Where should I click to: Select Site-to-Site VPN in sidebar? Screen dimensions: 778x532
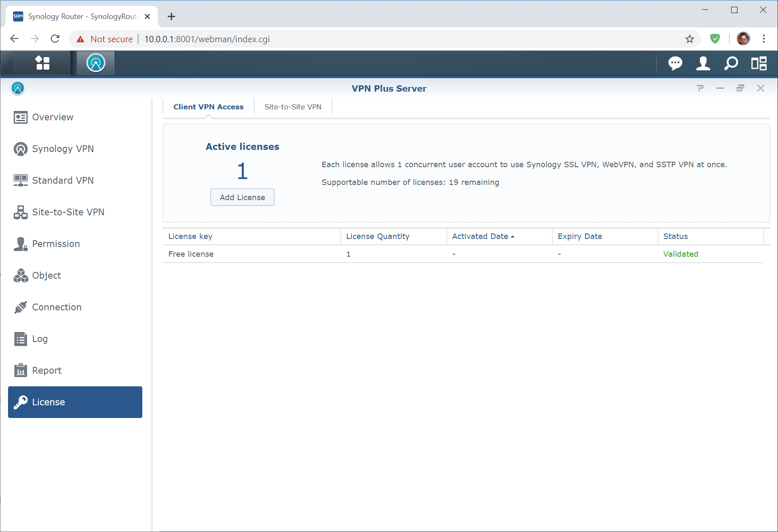75,212
